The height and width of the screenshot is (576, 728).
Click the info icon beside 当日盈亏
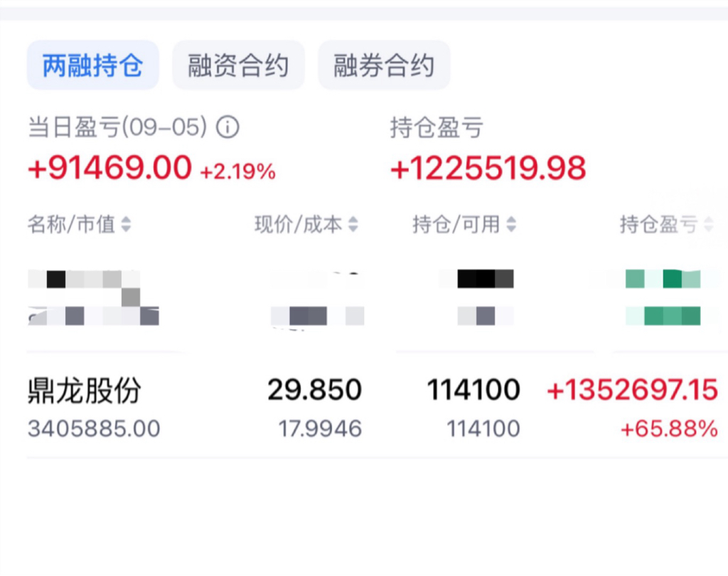point(227,128)
